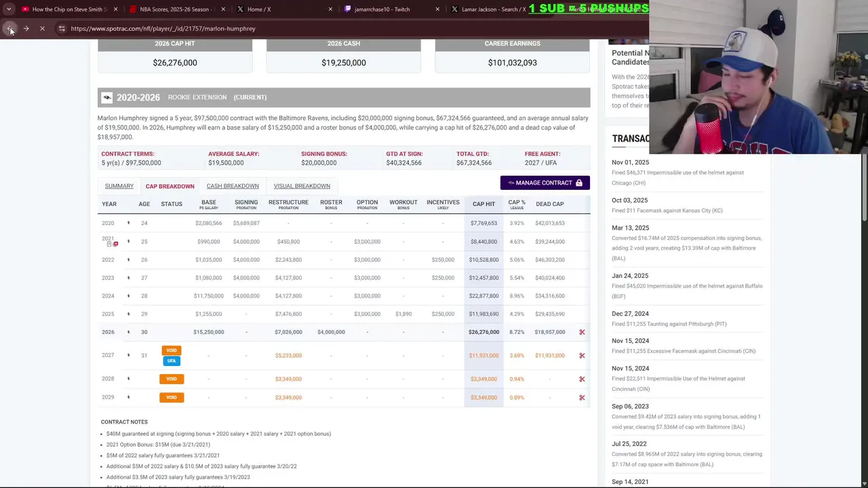The image size is (868, 488).
Task: Click the Career Earnings value $101,032,093
Action: tap(513, 62)
